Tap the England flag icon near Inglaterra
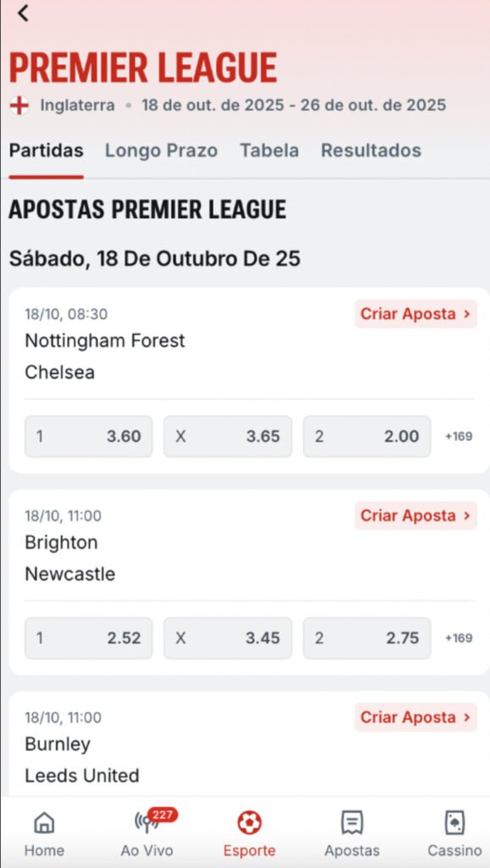The width and height of the screenshot is (490, 868). coord(18,105)
